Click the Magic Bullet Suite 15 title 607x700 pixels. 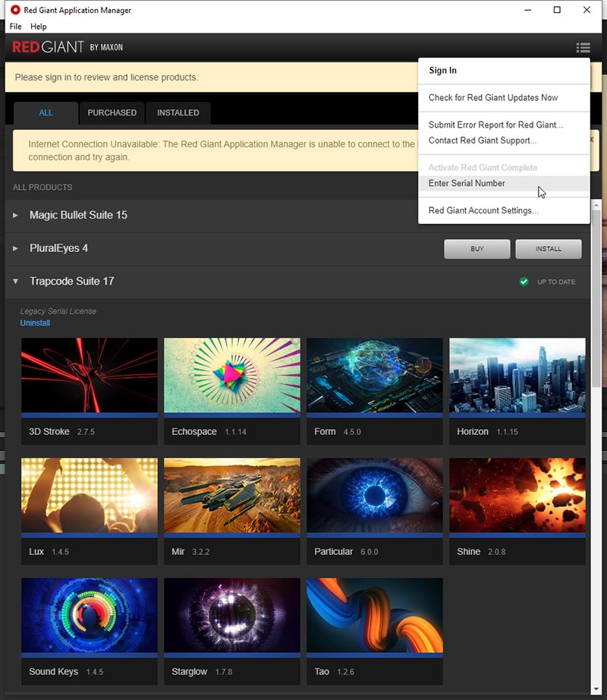(78, 215)
